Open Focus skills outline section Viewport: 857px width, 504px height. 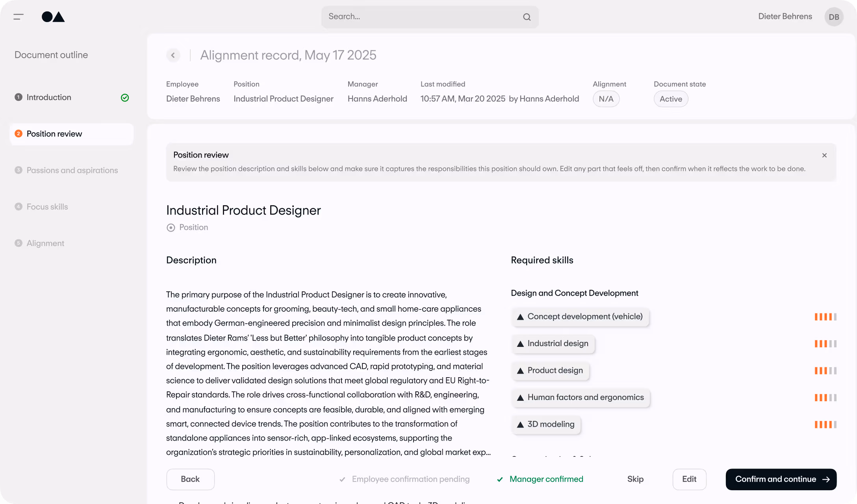coord(72,207)
